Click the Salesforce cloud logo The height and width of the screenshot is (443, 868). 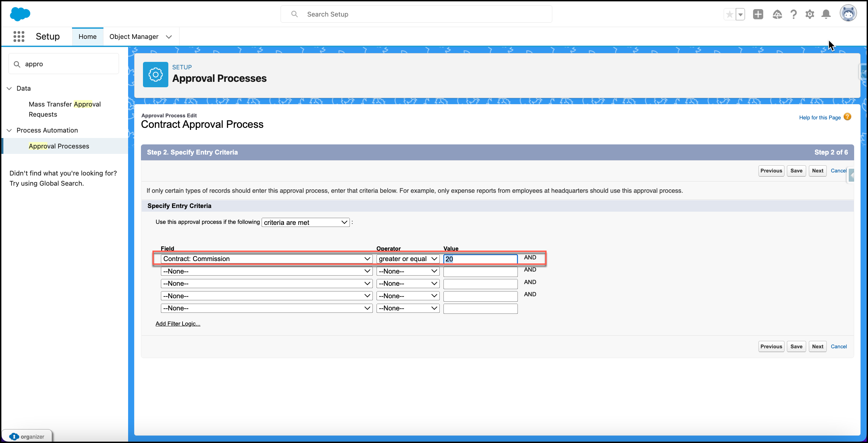point(20,14)
